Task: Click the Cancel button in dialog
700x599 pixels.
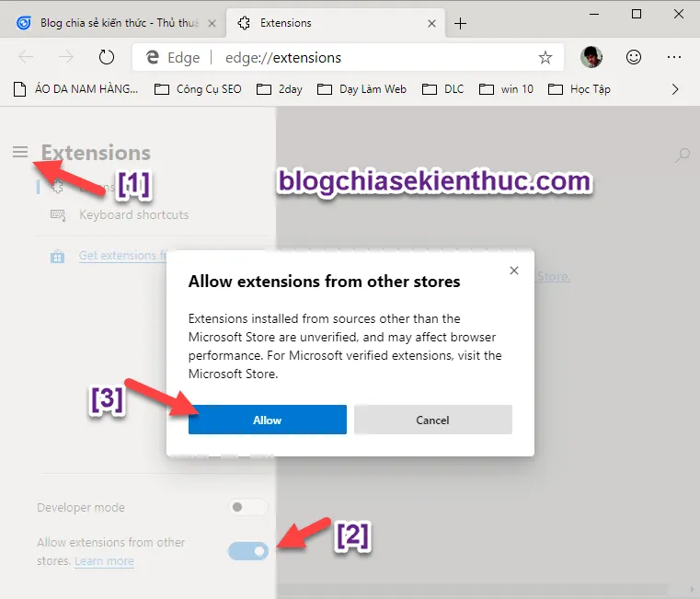Action: (x=432, y=420)
